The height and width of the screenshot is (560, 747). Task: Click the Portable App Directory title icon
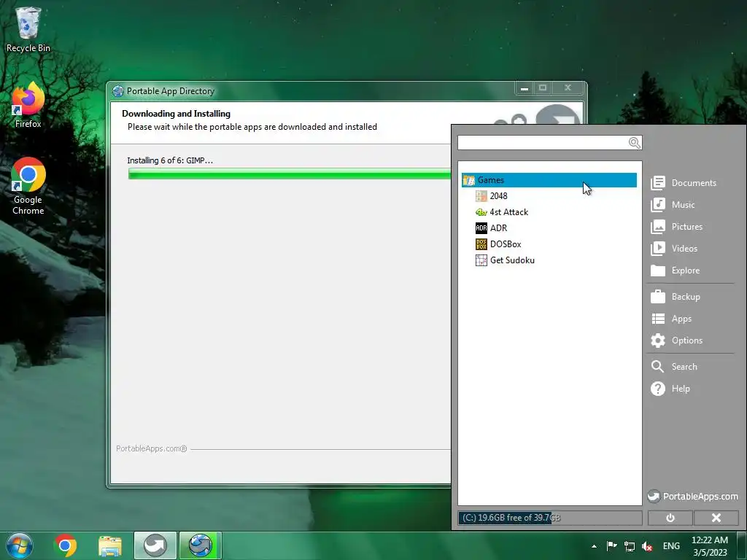pyautogui.click(x=117, y=91)
